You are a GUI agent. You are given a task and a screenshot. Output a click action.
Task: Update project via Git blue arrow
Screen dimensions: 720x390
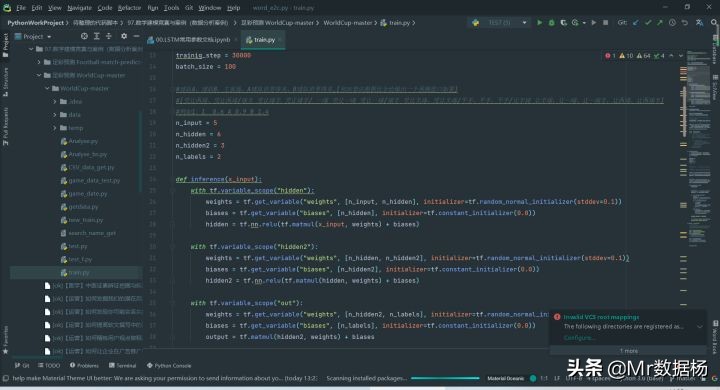(636, 23)
